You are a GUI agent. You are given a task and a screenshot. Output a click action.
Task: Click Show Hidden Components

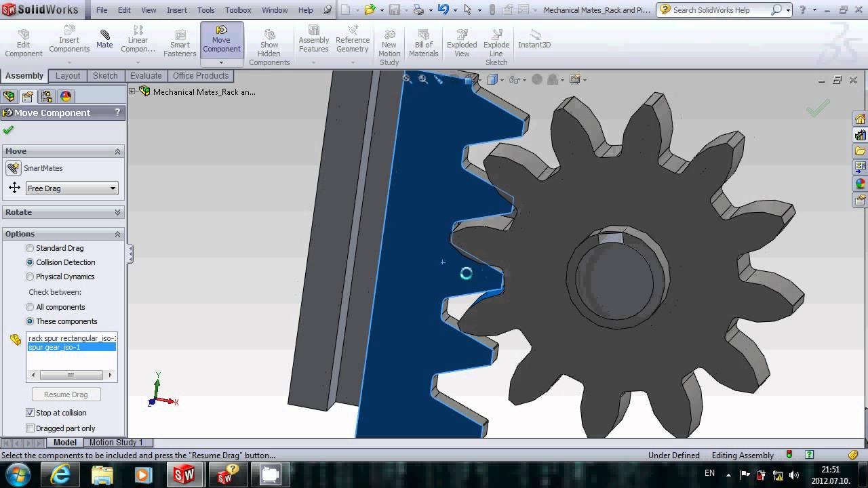[269, 47]
